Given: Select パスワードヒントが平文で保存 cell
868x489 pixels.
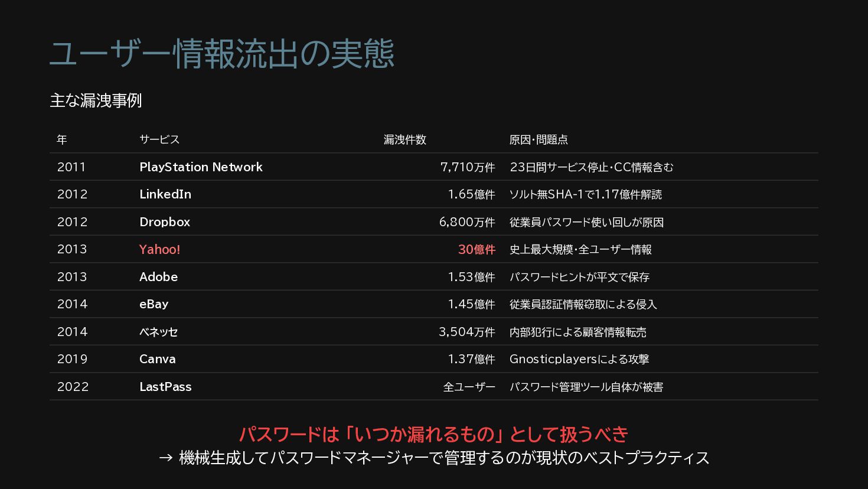Looking at the screenshot, I should tap(579, 277).
